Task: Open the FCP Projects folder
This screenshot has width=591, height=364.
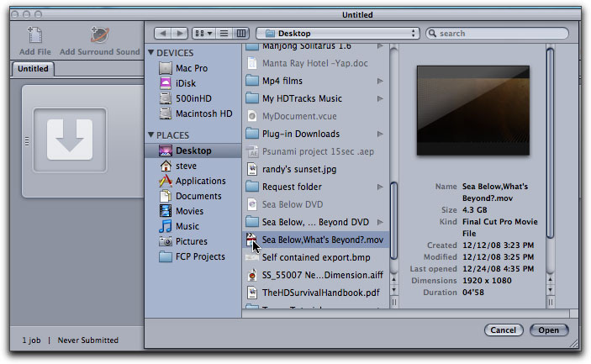Action: coord(192,256)
